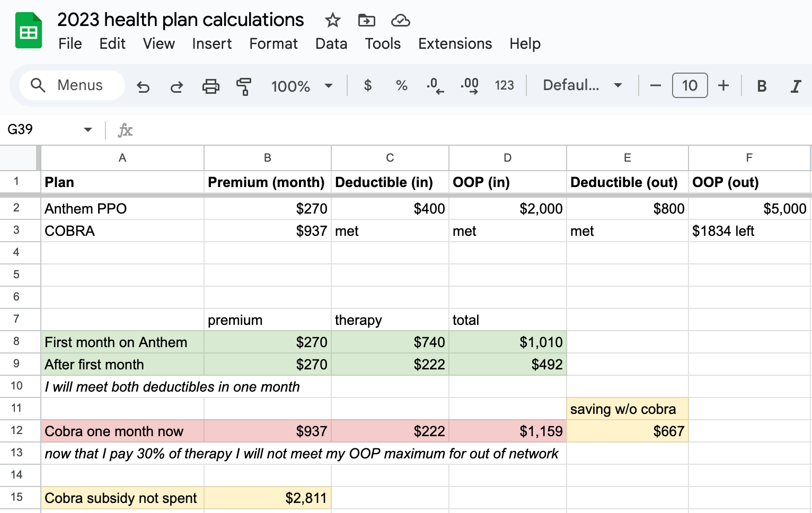Open the Move to folder icon
This screenshot has width=812, height=513.
point(366,21)
